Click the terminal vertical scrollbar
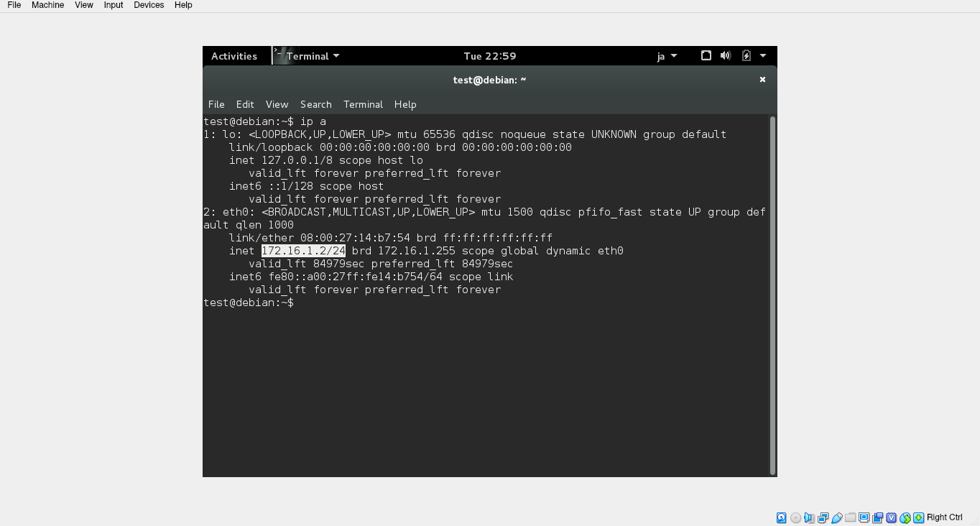The width and height of the screenshot is (980, 526). 772,295
